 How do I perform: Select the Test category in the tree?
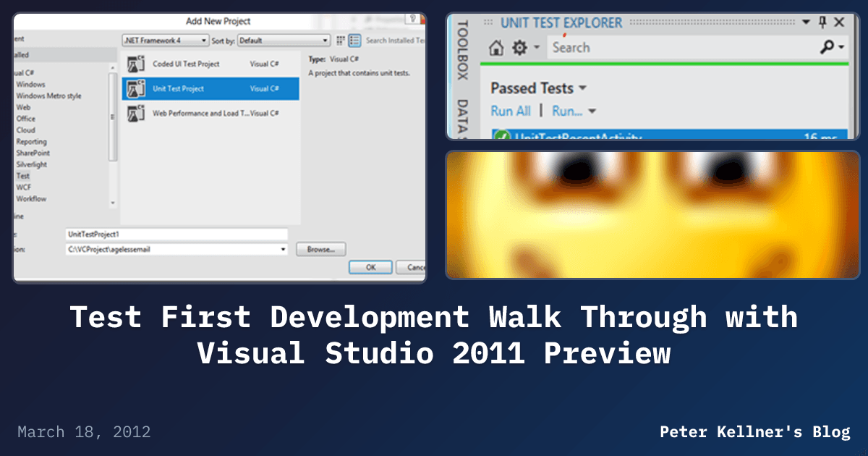coord(23,176)
